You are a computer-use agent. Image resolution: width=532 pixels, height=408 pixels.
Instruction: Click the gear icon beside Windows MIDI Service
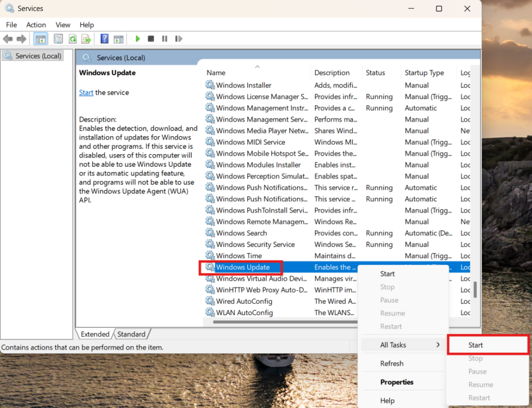tap(210, 142)
